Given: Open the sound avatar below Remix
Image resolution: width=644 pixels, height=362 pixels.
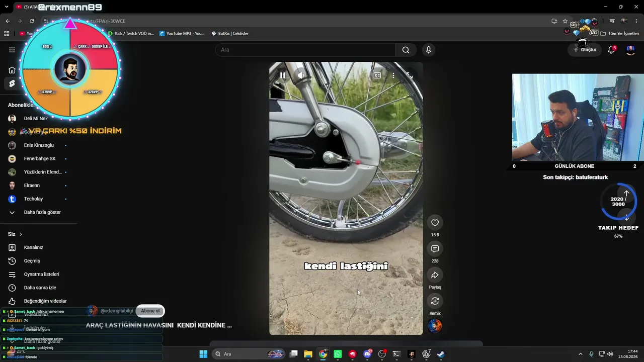Looking at the screenshot, I should pyautogui.click(x=435, y=326).
